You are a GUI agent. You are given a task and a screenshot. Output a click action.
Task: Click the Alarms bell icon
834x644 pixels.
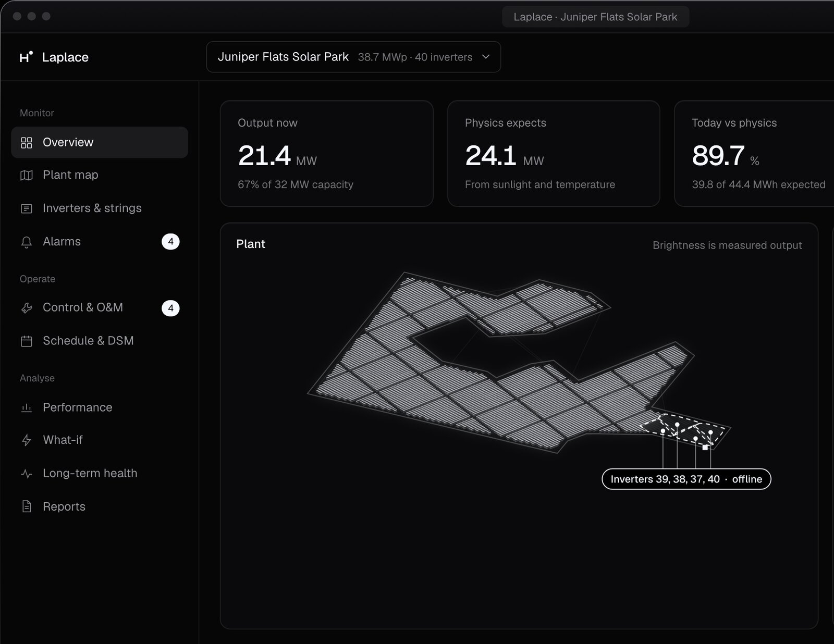pyautogui.click(x=27, y=242)
